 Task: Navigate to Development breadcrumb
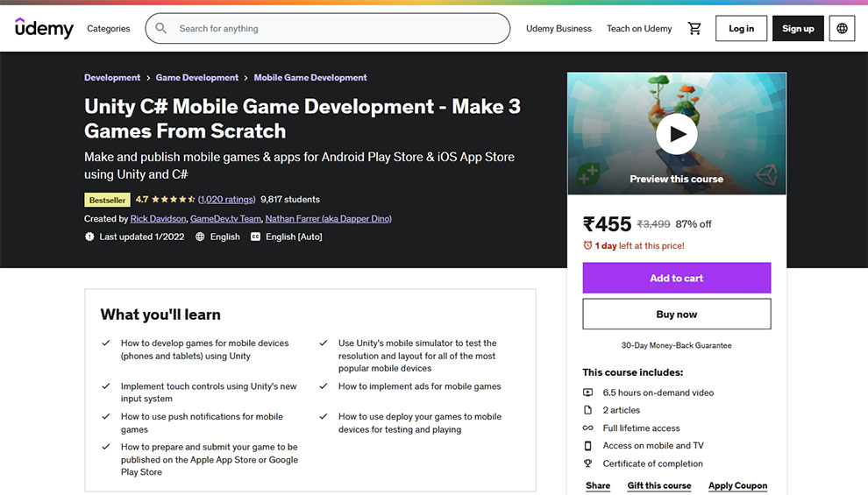[x=112, y=78]
